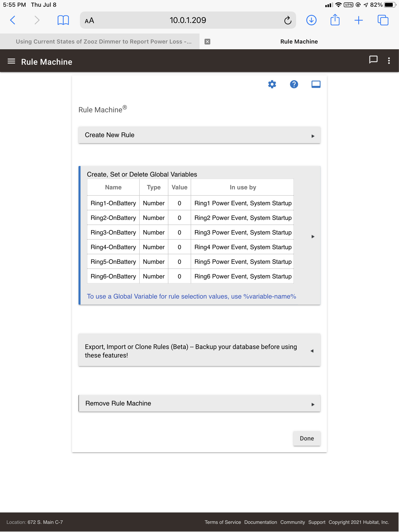This screenshot has height=532, width=399.
Task: Open Safari bookmarks book icon
Action: (x=63, y=20)
